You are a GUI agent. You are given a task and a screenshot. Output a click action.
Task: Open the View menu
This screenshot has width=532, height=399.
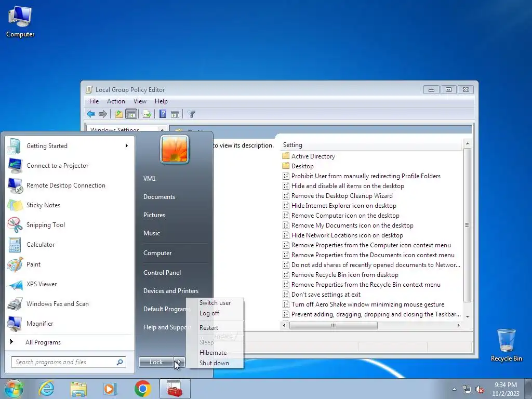pyautogui.click(x=140, y=101)
